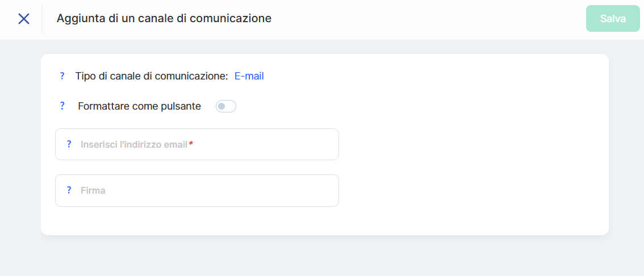Close the add communication channel form
The width and height of the screenshot is (644, 276).
(24, 19)
